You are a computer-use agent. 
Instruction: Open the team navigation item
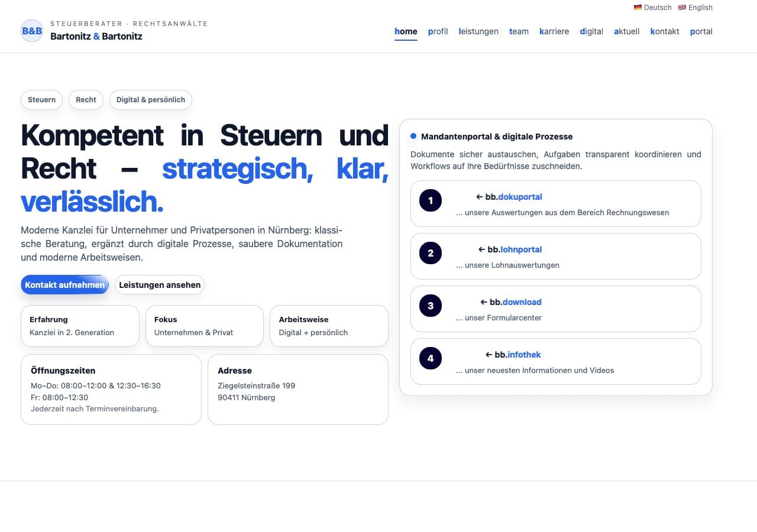519,31
